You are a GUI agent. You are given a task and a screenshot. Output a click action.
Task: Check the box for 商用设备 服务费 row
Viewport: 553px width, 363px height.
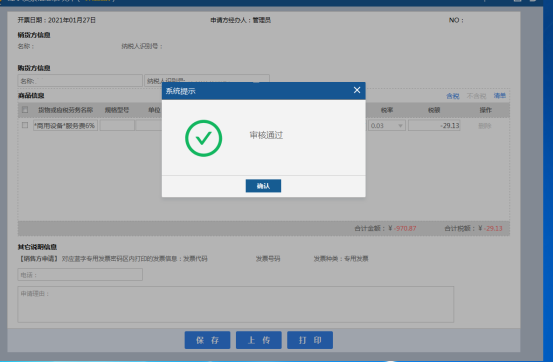[x=25, y=125]
